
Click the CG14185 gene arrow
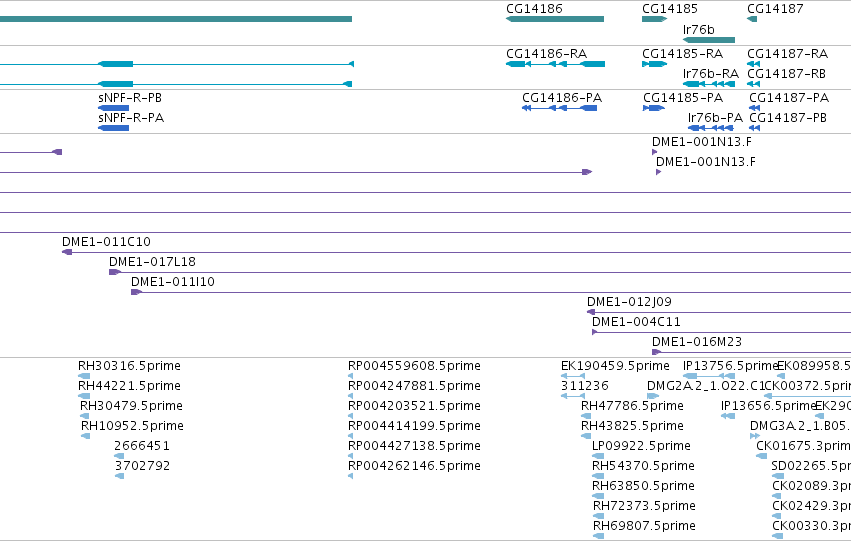655,19
